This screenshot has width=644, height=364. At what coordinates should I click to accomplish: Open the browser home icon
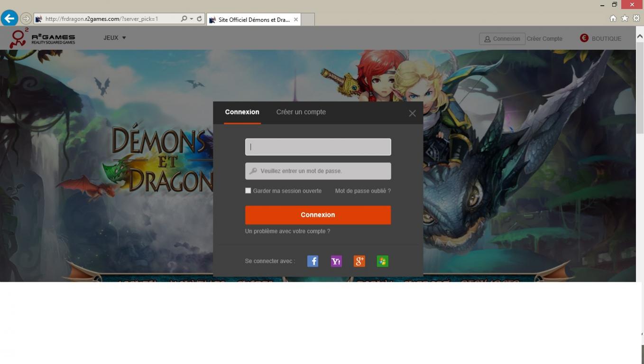(613, 19)
